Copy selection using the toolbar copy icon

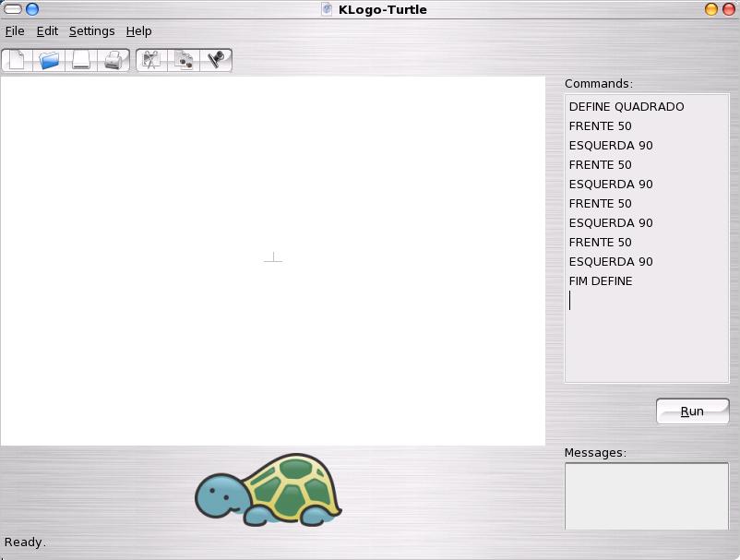(x=184, y=60)
